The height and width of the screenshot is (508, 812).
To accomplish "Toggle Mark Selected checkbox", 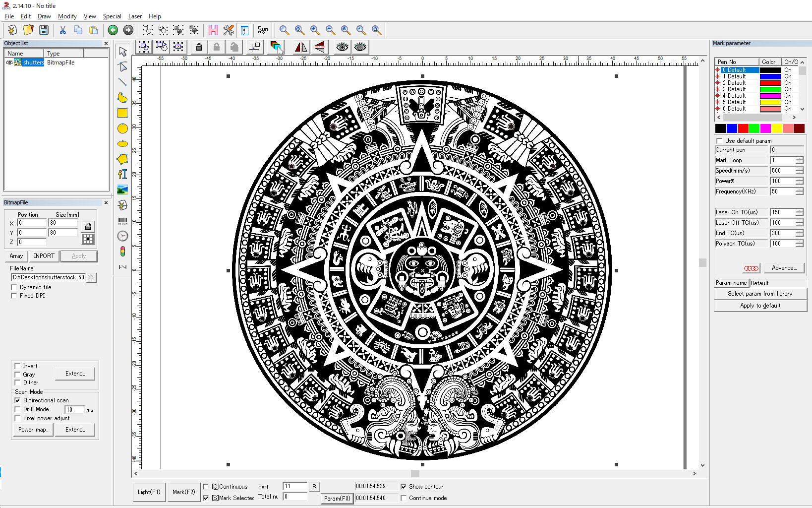I will tap(206, 498).
